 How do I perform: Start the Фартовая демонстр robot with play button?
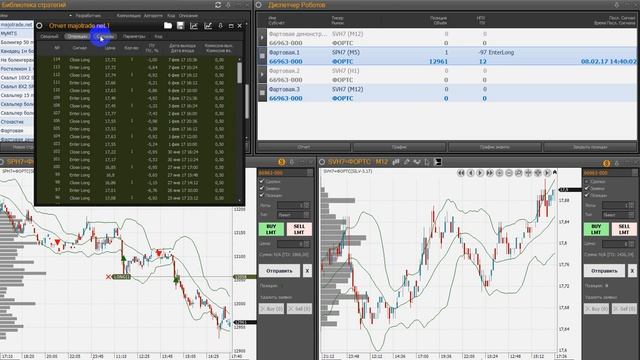tap(262, 38)
